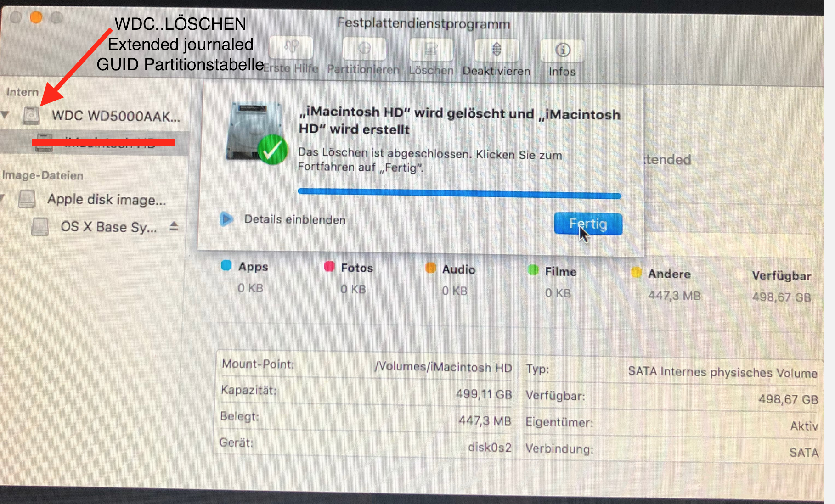Click the mount point /Volumes/iMacintosh HD
835x504 pixels.
pos(443,367)
